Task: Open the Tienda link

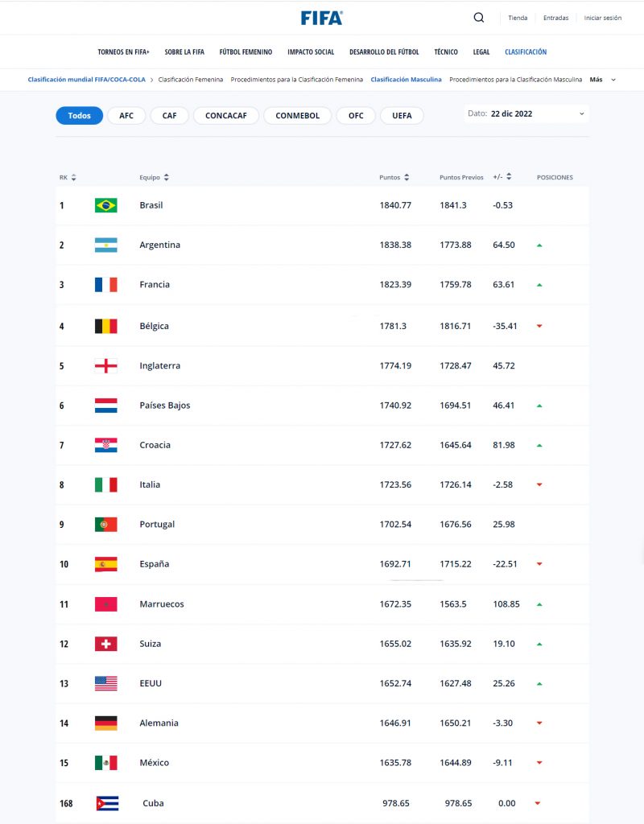Action: (518, 17)
